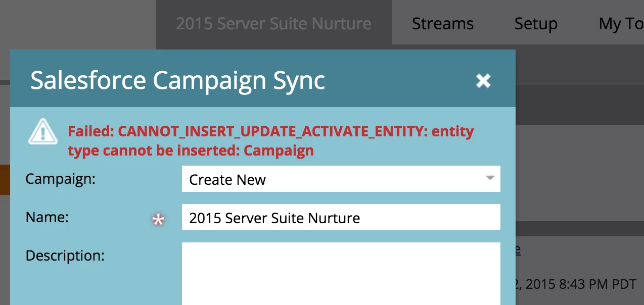Click the Name: field label
Viewport: 644px width, 305px height.
click(47, 217)
